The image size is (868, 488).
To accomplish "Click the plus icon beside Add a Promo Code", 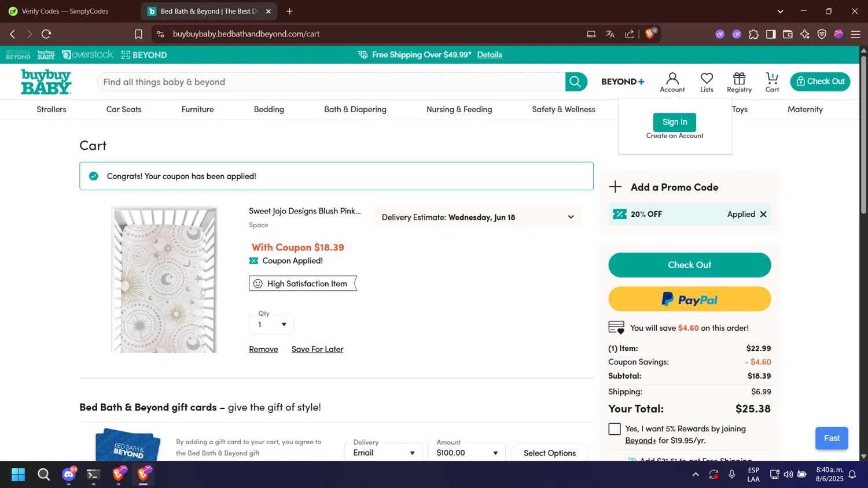I will point(615,187).
